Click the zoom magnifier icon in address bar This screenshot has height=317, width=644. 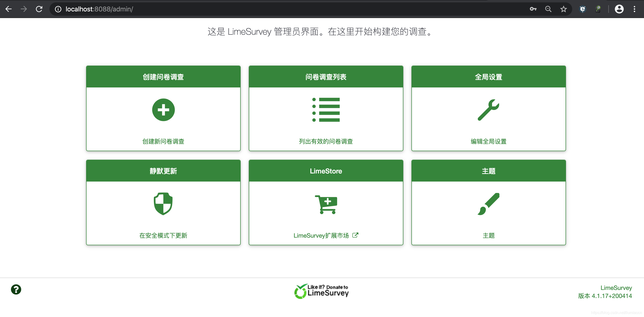click(548, 9)
